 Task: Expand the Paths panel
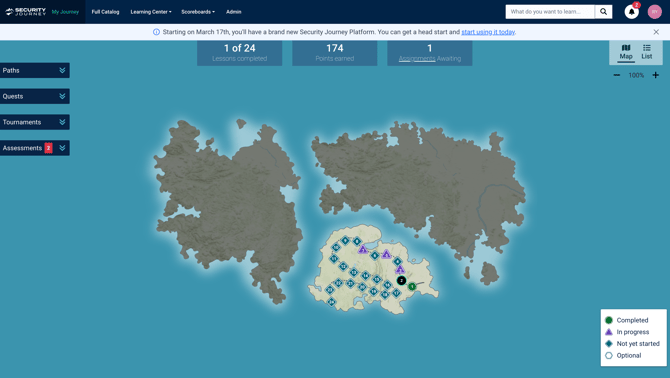[x=35, y=70]
